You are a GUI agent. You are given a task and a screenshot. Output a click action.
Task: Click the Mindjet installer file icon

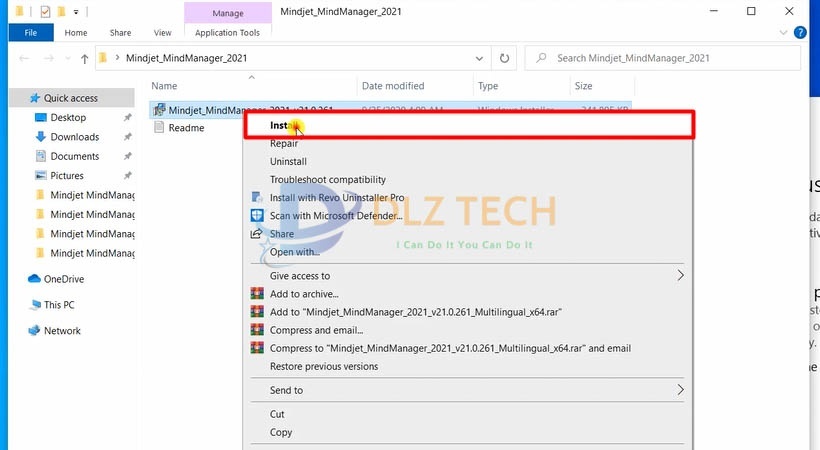[x=159, y=110]
